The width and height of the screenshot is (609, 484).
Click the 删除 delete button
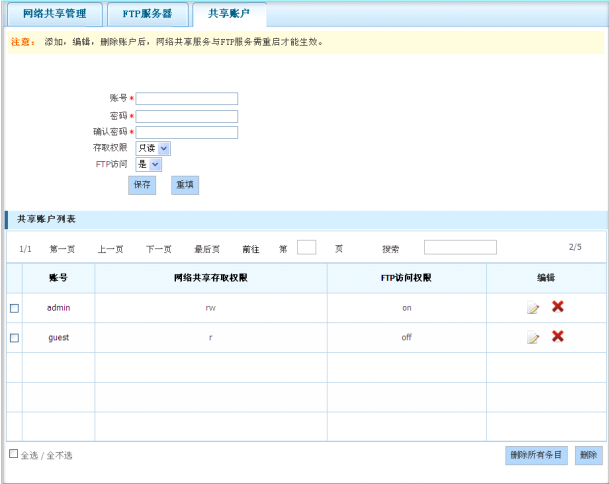tap(589, 455)
